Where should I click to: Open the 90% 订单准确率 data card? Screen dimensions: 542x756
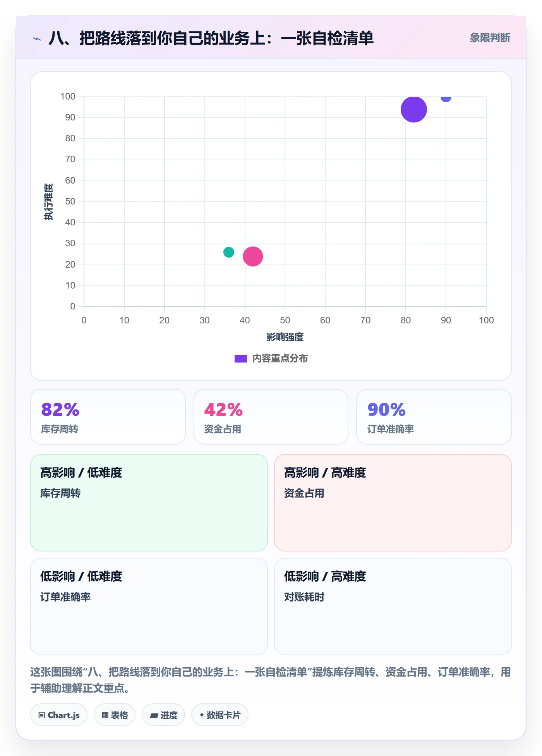pyautogui.click(x=434, y=417)
